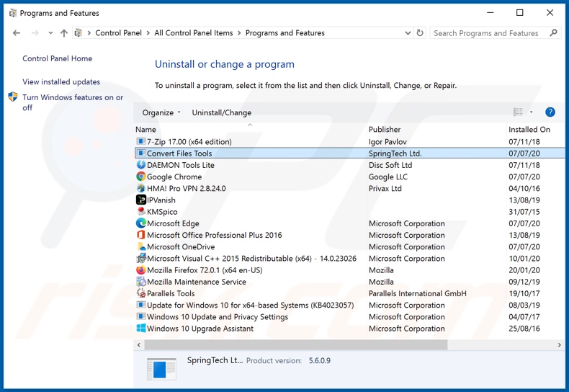
Task: Click Microsoft OneDrive program name
Action: [x=181, y=246]
